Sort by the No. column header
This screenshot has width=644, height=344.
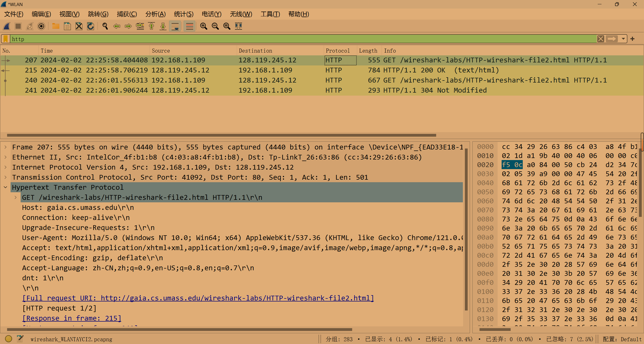[20, 51]
